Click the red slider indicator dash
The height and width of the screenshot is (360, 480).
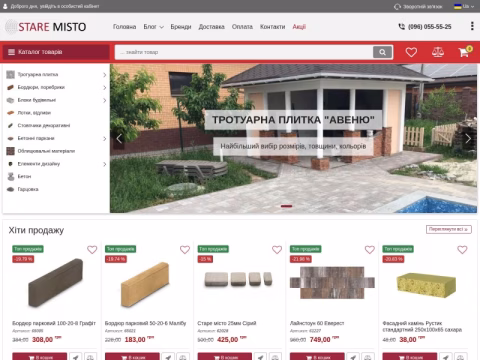tap(286, 206)
